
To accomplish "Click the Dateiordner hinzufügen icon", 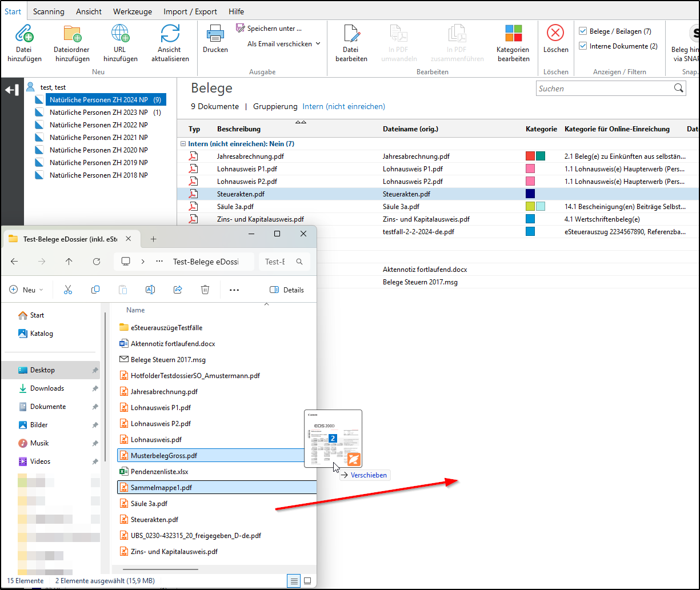I will (x=72, y=33).
